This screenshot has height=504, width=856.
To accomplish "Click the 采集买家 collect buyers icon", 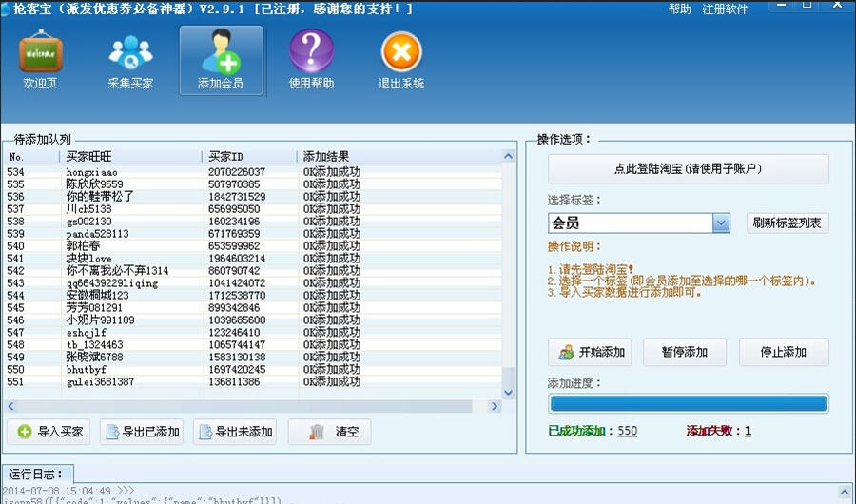I will pyautogui.click(x=130, y=59).
